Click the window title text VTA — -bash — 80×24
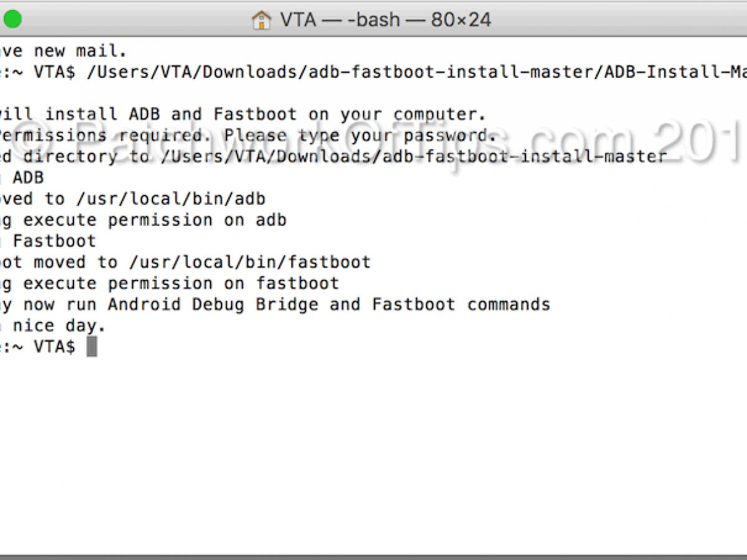Screen dimensions: 747x560 pos(385,20)
